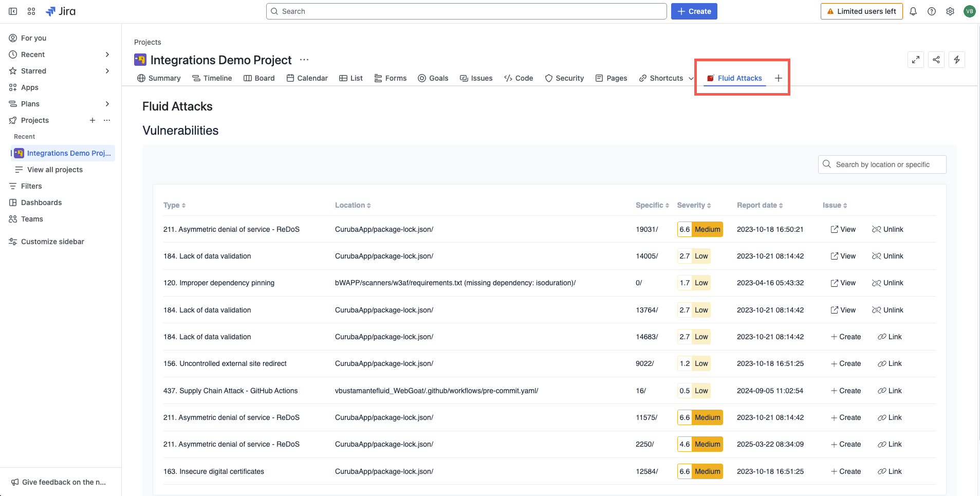Screen dimensions: 980x496
Task: Link an issue to vulnerability 9022/
Action: pos(890,363)
